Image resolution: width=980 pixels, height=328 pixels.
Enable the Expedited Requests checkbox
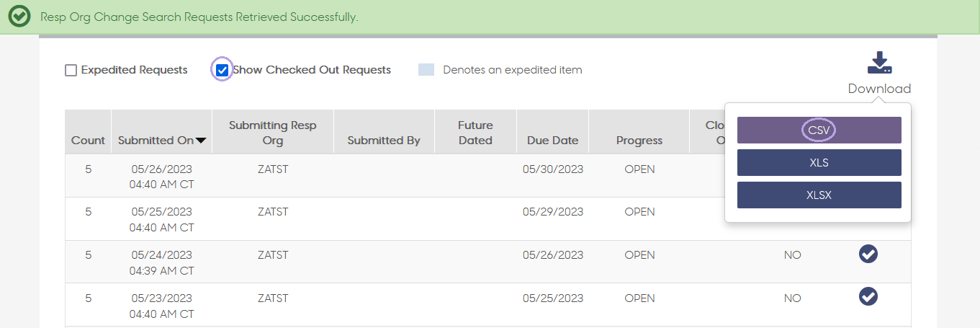click(x=71, y=70)
